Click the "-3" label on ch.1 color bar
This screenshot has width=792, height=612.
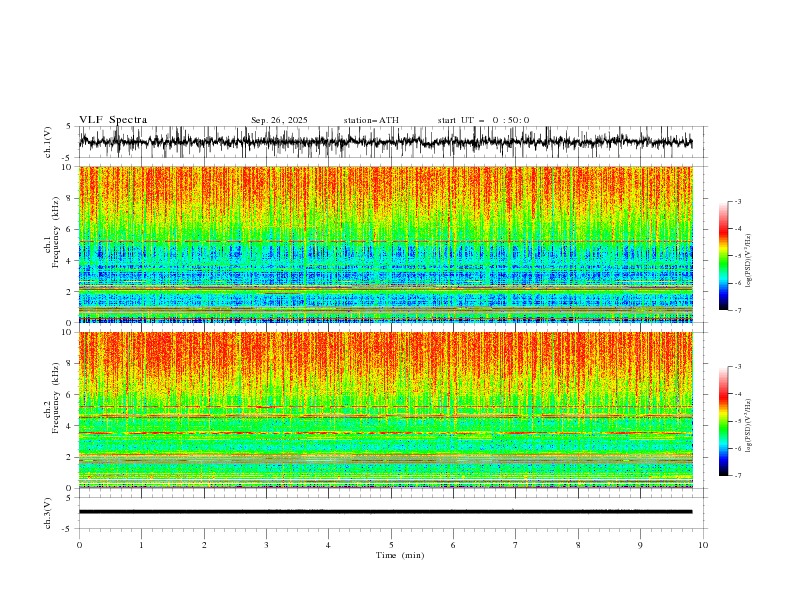[x=738, y=201]
